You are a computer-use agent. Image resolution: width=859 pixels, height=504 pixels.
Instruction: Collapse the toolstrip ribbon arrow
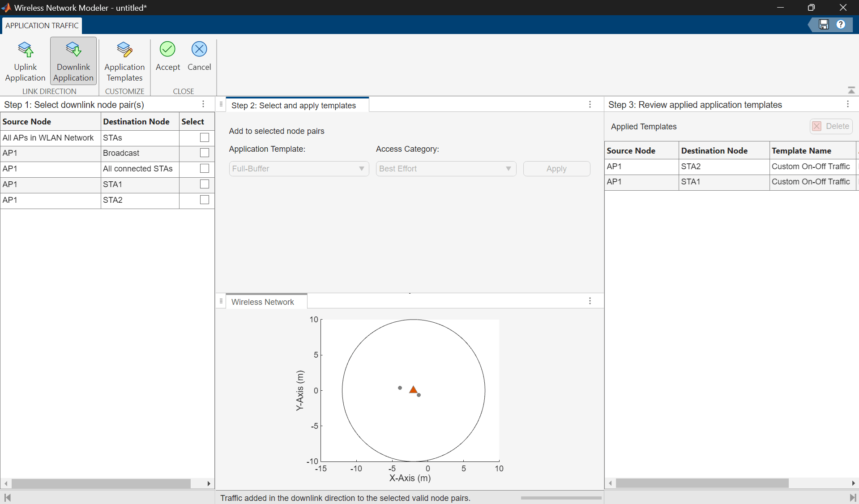coord(851,90)
